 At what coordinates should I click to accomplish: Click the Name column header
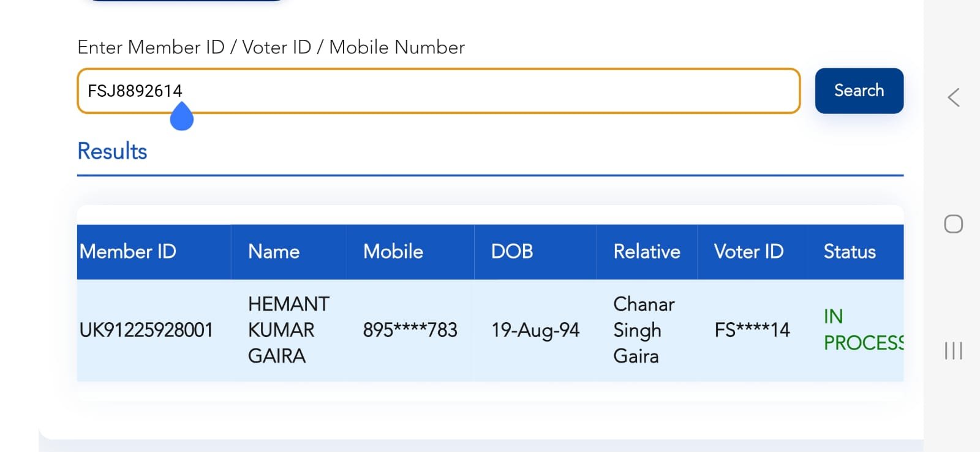click(274, 252)
